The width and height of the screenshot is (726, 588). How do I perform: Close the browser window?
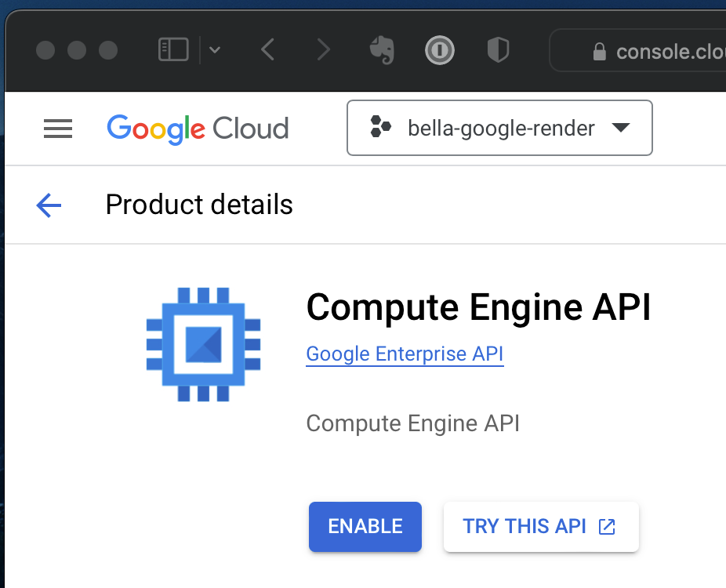click(46, 51)
